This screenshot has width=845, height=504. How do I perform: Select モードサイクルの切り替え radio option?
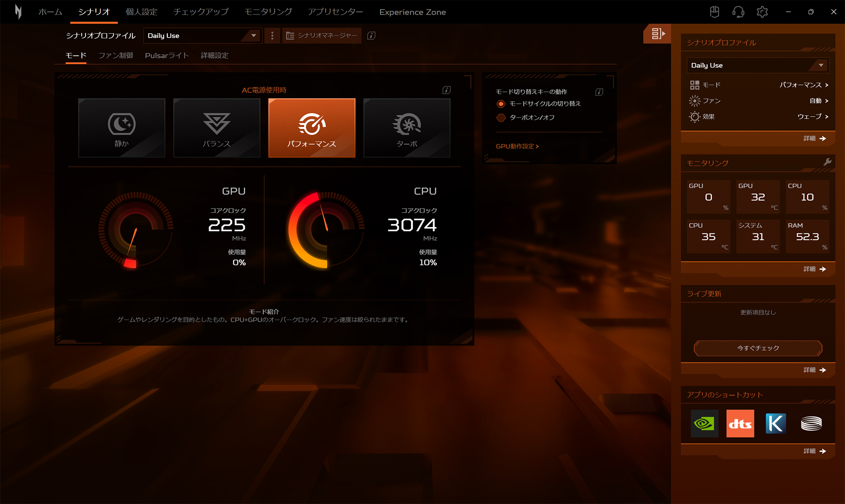click(x=501, y=104)
